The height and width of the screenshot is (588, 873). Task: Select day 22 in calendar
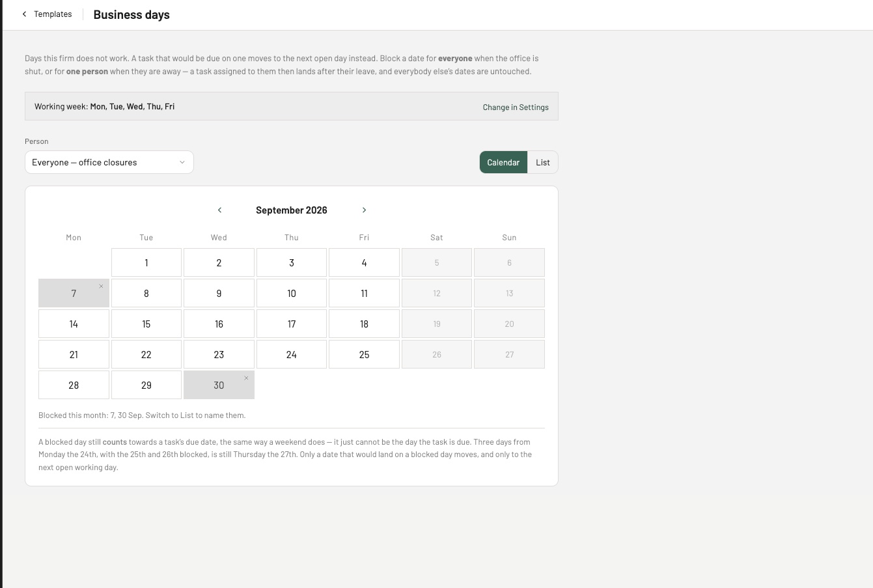[146, 354]
